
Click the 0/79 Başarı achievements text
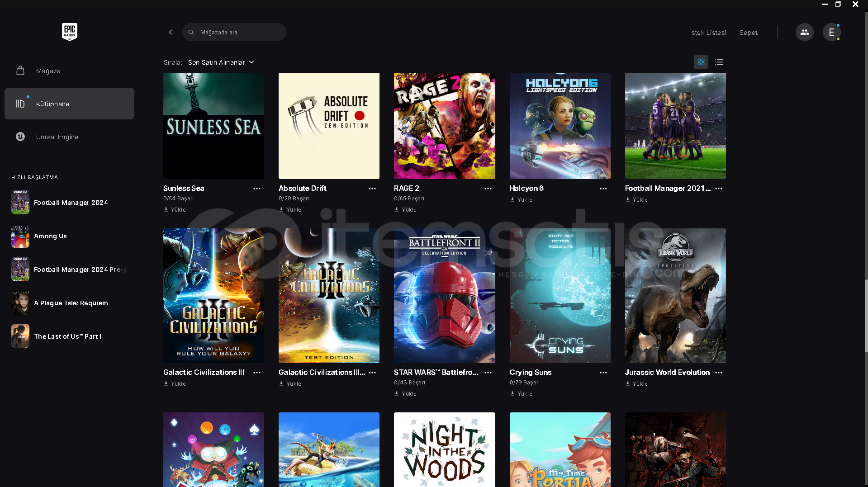tap(525, 383)
